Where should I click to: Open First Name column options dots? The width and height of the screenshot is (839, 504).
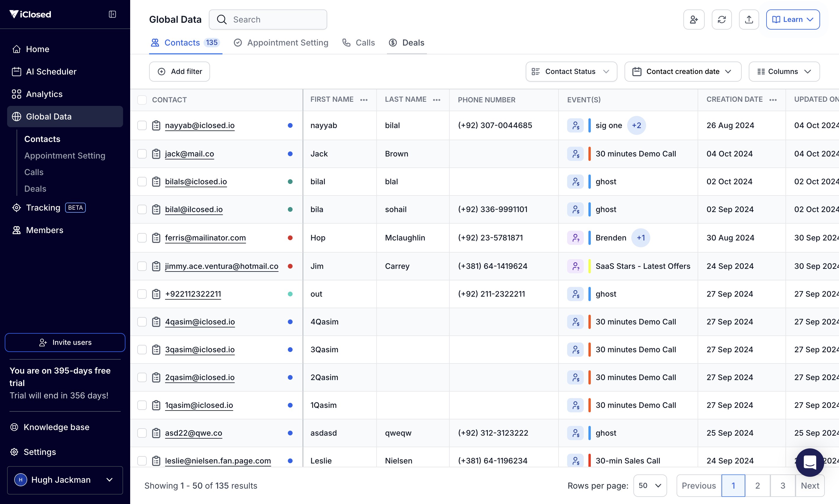tap(364, 100)
